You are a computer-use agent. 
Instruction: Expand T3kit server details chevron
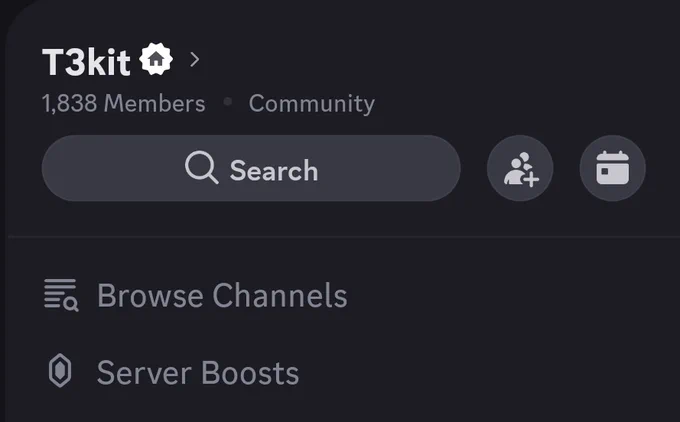(195, 59)
